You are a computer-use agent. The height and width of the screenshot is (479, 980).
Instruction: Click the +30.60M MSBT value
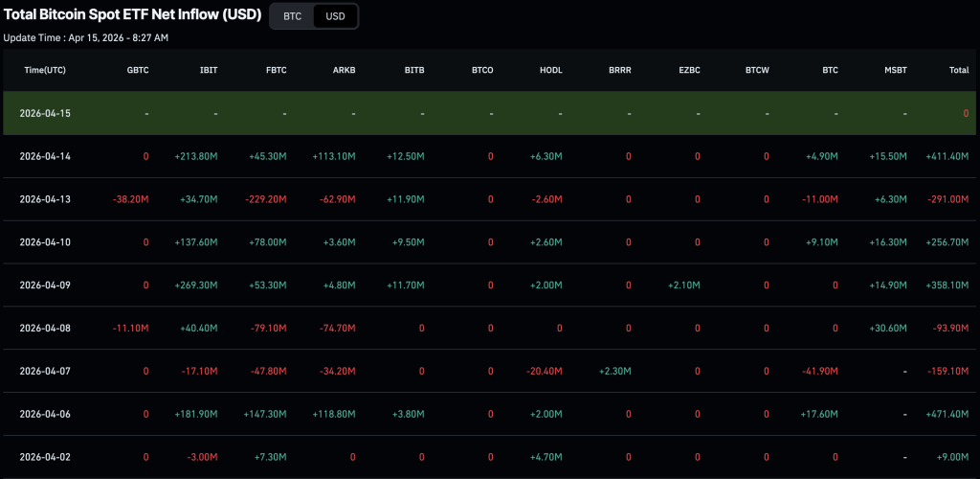point(884,329)
